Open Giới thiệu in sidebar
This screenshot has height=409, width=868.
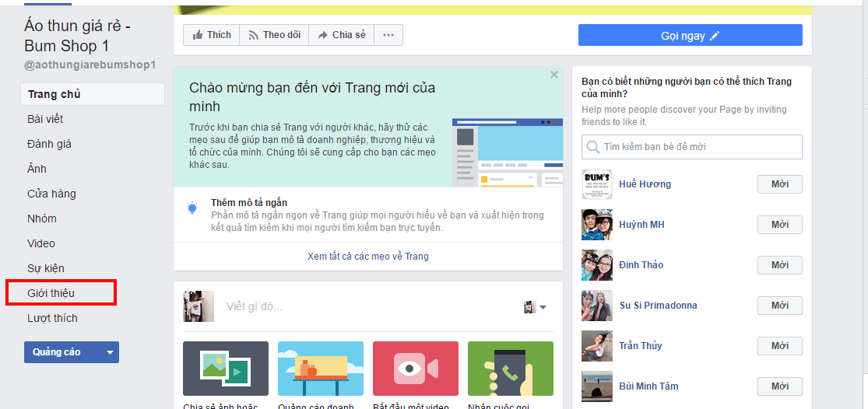point(51,293)
